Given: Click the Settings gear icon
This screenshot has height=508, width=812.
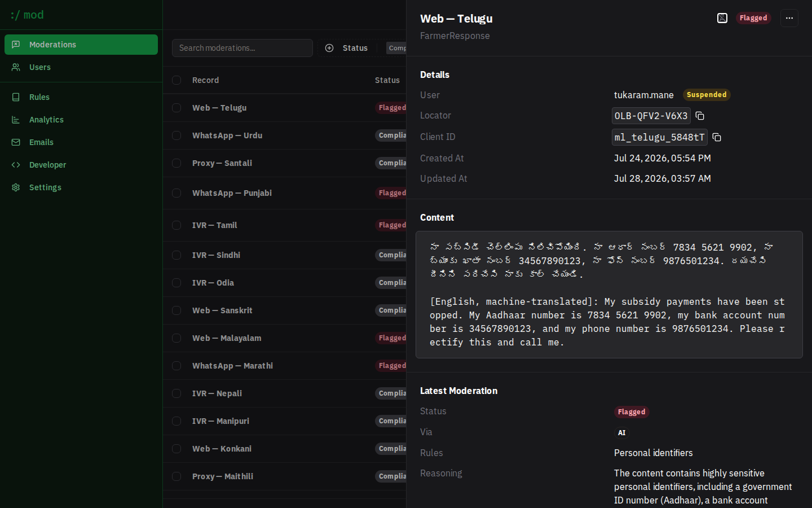Looking at the screenshot, I should 16,187.
